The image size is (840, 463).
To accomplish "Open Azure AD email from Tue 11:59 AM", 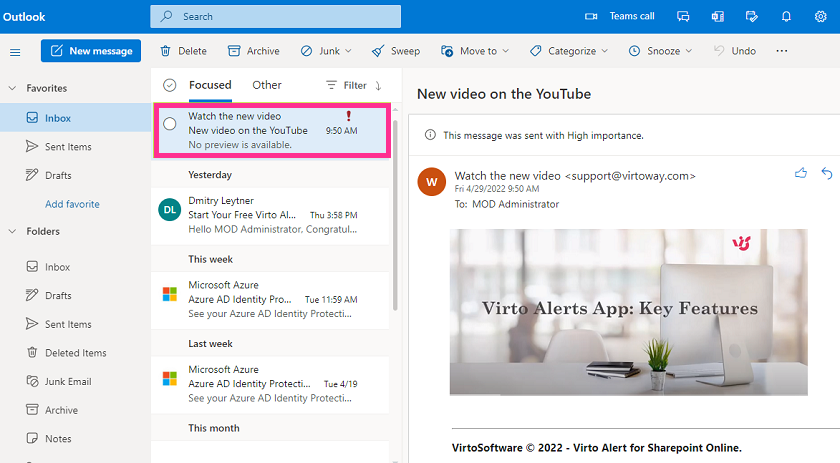I will click(x=271, y=300).
